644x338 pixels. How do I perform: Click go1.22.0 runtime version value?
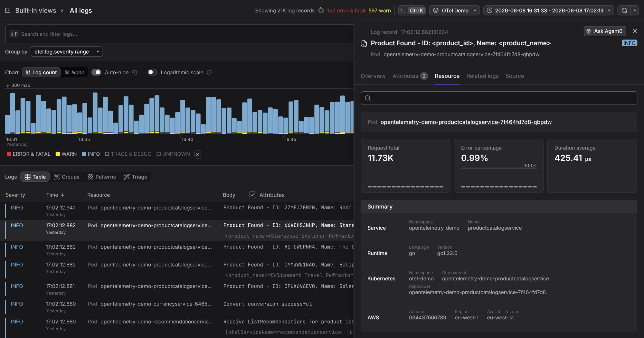(447, 253)
